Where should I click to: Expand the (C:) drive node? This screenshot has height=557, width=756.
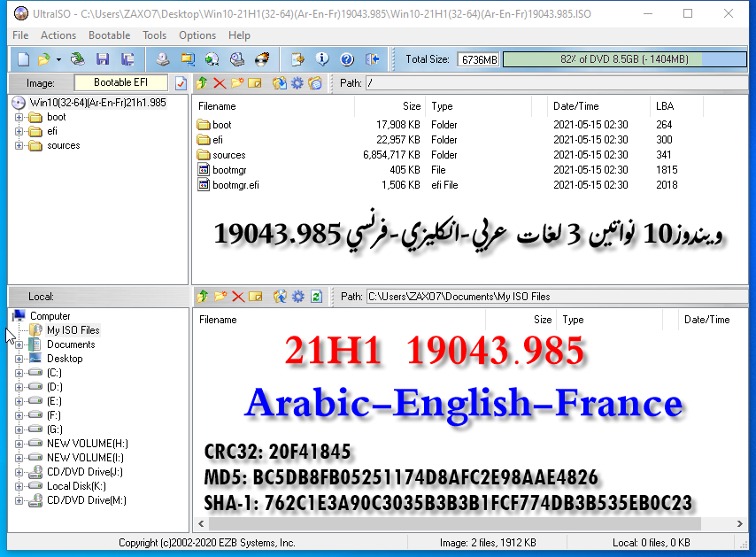19,373
